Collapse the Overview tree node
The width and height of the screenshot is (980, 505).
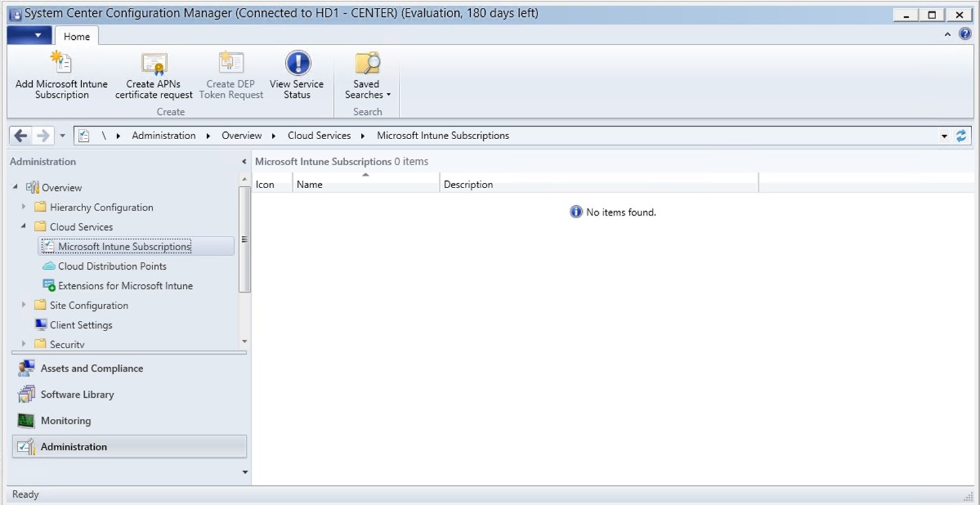point(15,187)
